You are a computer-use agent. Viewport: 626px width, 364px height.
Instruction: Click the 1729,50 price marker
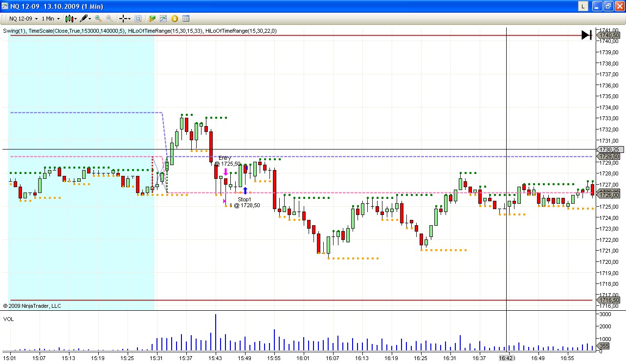[x=609, y=156]
